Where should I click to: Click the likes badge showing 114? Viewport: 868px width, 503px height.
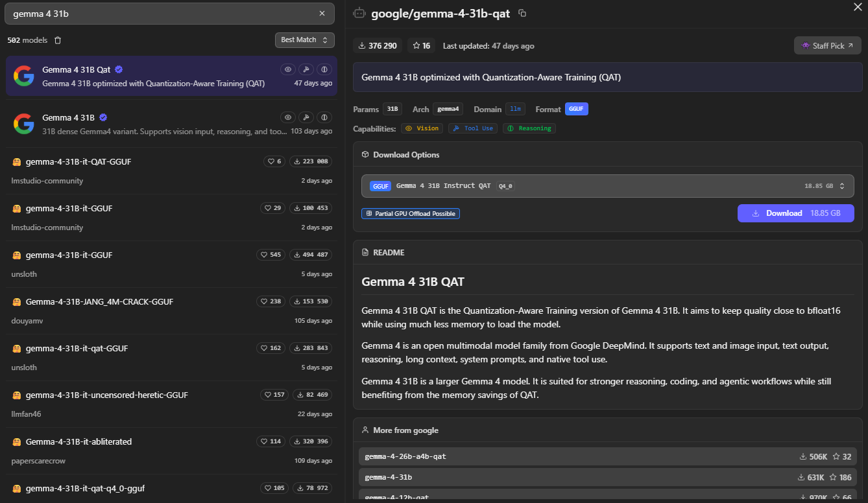coord(271,441)
